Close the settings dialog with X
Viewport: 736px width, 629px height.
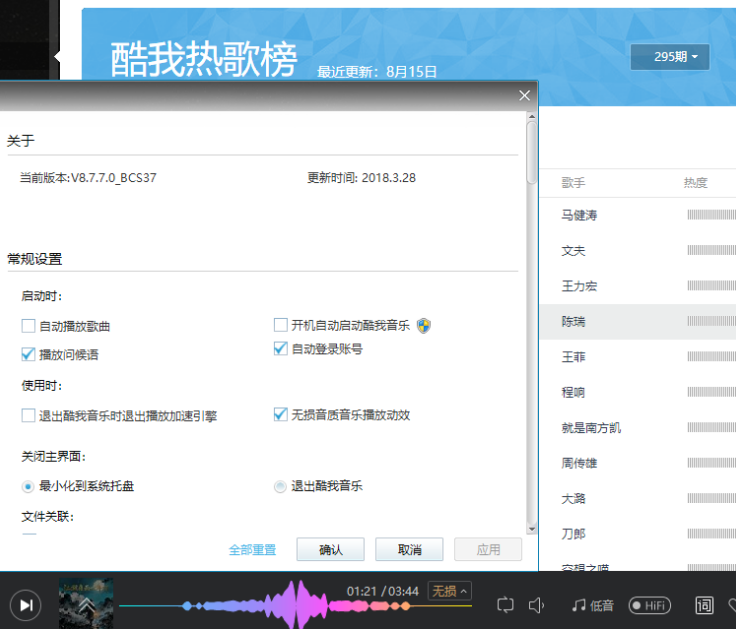click(x=524, y=96)
